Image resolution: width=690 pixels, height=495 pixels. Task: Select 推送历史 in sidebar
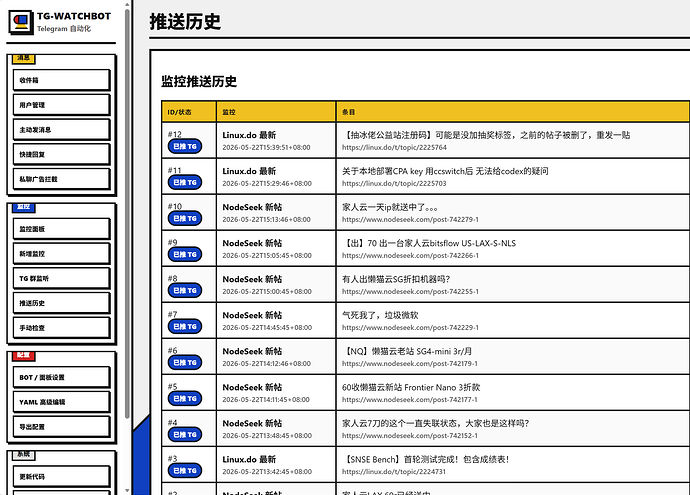coord(61,303)
